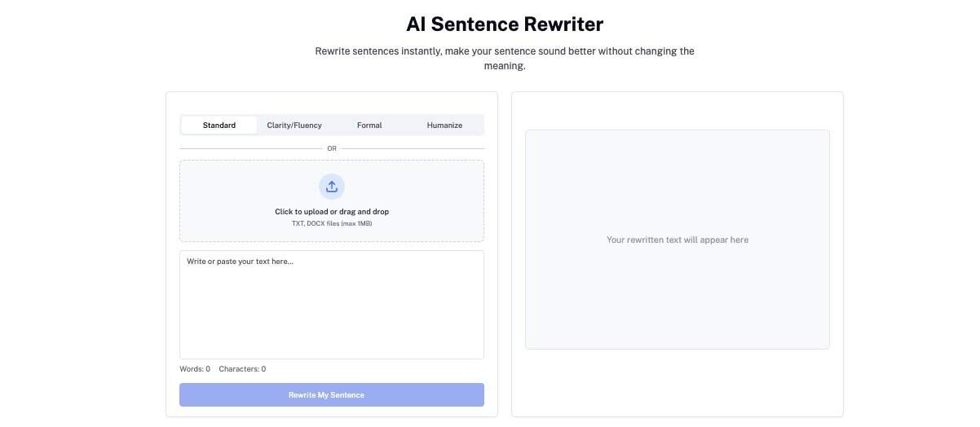Choose the Formal rewriting mode

point(369,125)
